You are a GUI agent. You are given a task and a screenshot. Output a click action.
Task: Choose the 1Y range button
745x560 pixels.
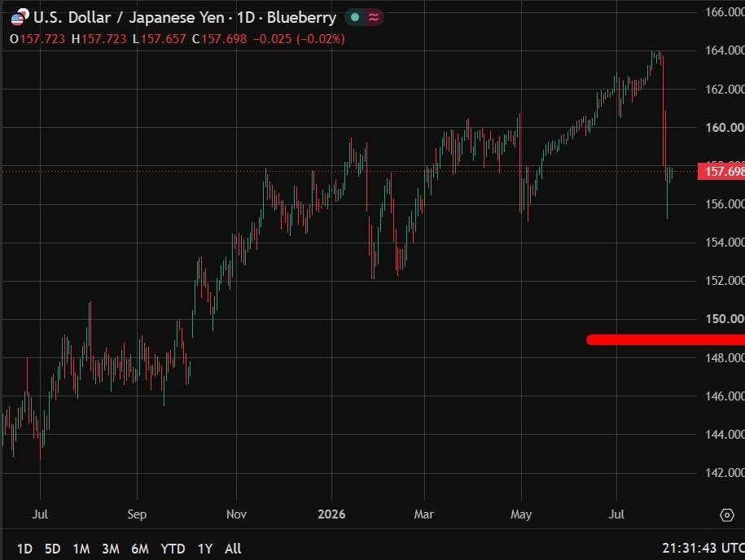tap(205, 549)
